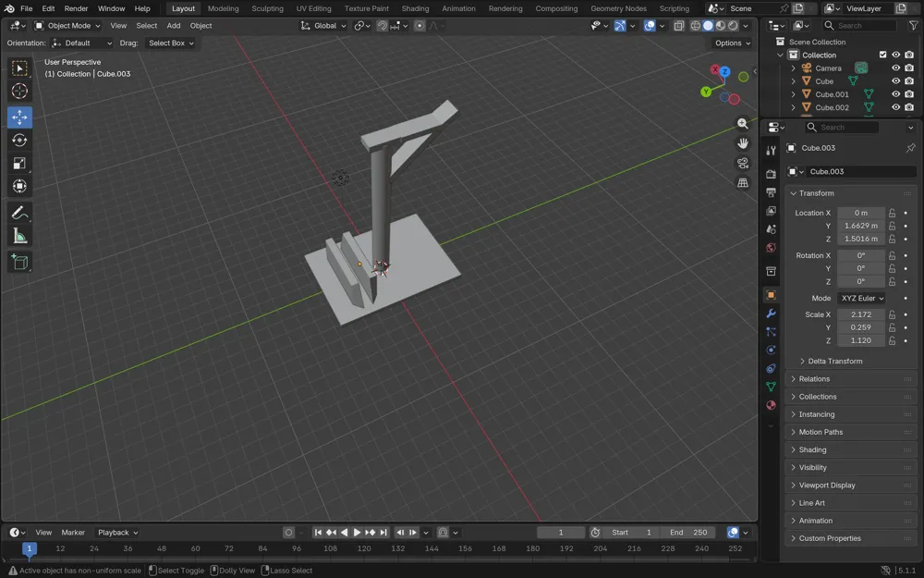Image resolution: width=924 pixels, height=578 pixels.
Task: Open the Material properties tab
Action: (x=771, y=405)
